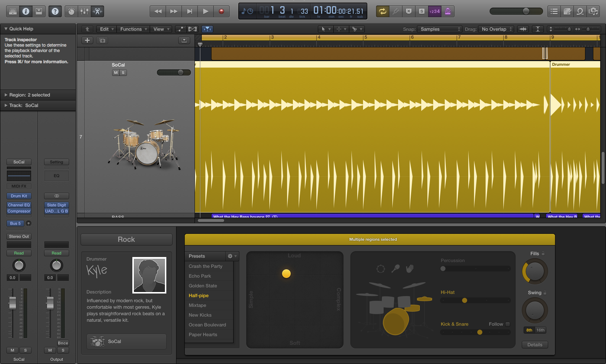Expand the Region inspector disclosure triangle
Screen dimensions: 606x364
click(6, 95)
